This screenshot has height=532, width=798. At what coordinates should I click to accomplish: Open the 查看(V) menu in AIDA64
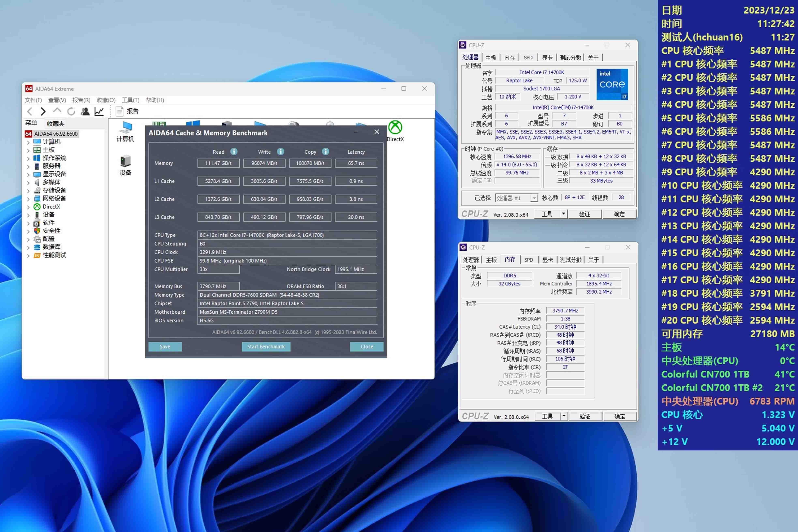pos(57,100)
